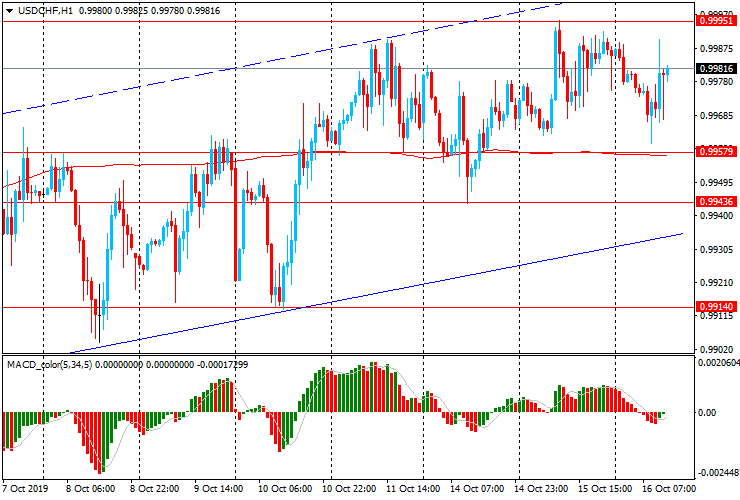The width and height of the screenshot is (740, 500).
Task: Click the 10 Oct 22:00 time label
Action: point(349,488)
